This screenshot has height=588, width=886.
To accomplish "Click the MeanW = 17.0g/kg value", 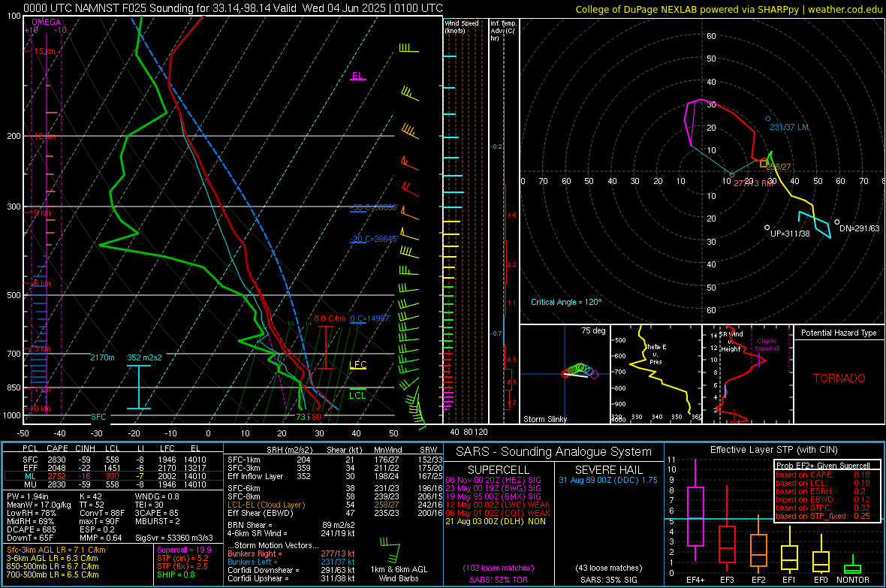I will click(x=39, y=505).
